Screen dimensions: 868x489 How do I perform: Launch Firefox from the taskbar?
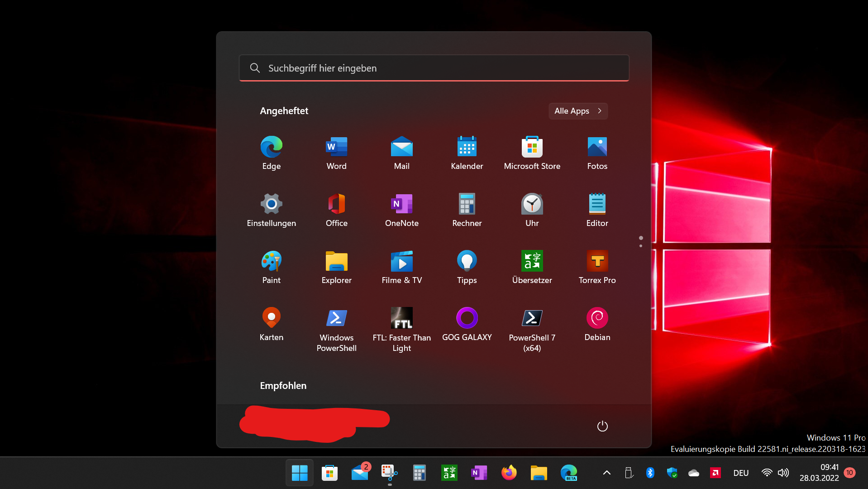click(509, 473)
